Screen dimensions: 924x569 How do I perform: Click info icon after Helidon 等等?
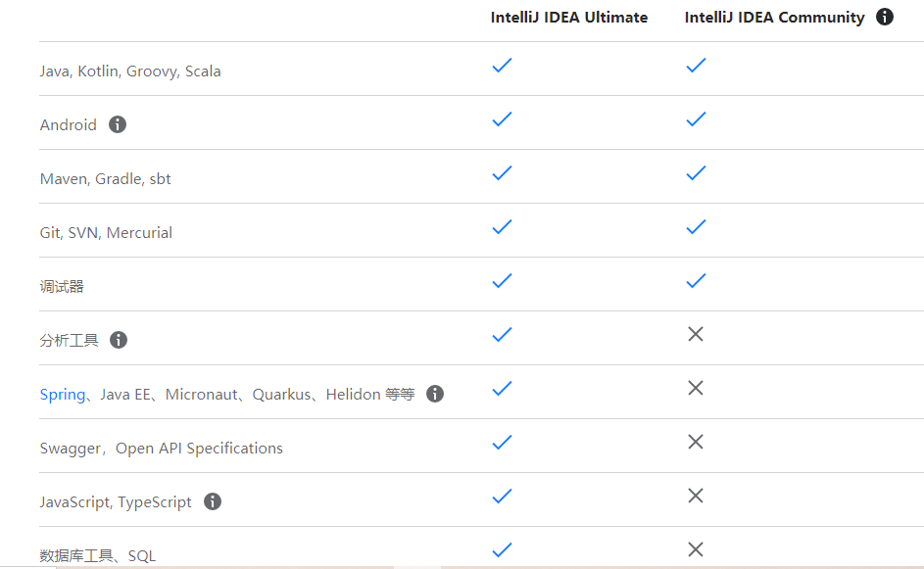(x=435, y=394)
